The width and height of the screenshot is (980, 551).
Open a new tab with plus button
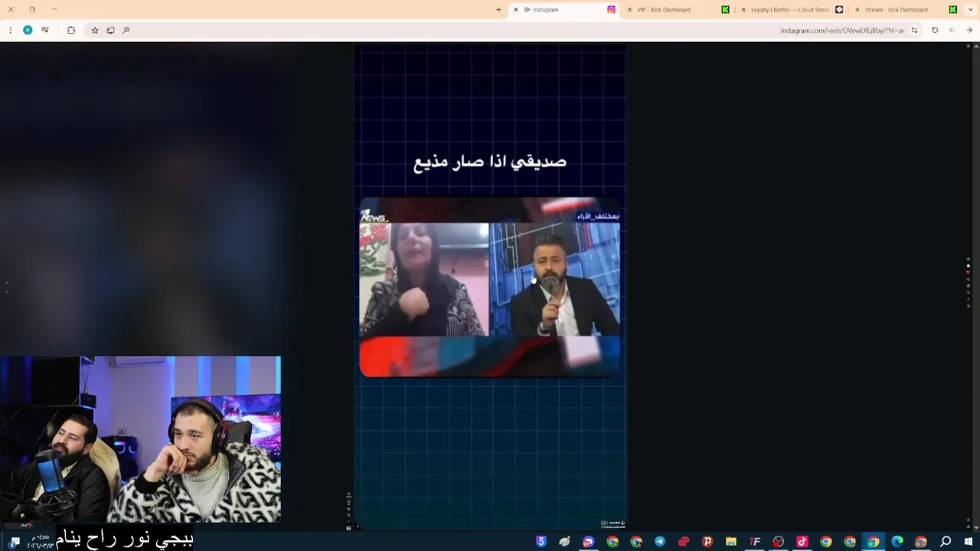tap(498, 9)
